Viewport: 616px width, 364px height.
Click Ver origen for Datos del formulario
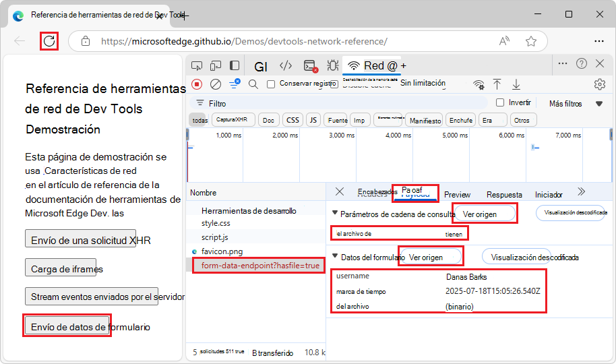(x=431, y=257)
